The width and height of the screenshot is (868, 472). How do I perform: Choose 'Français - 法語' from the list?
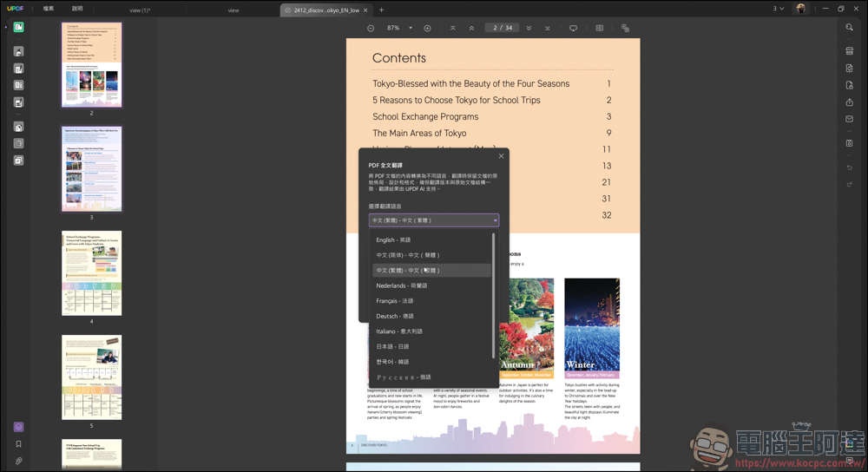[x=431, y=301]
